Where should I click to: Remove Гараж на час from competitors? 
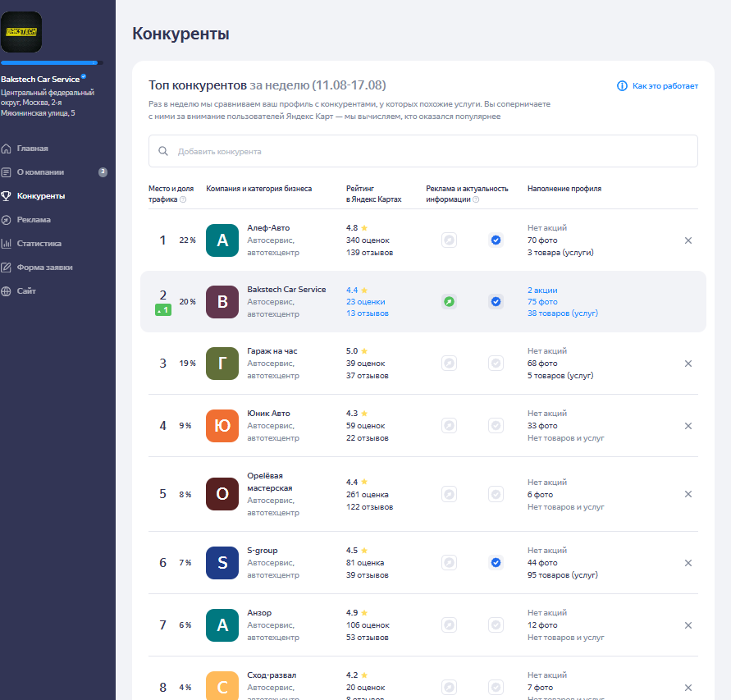[688, 364]
